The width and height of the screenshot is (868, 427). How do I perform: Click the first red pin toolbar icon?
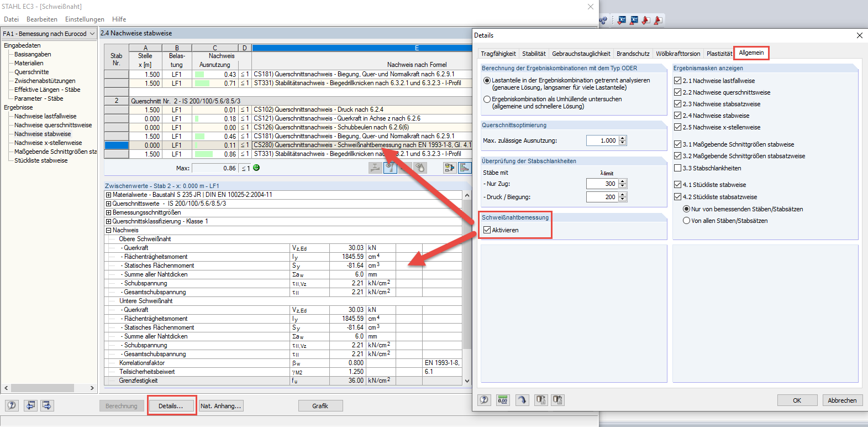(645, 20)
